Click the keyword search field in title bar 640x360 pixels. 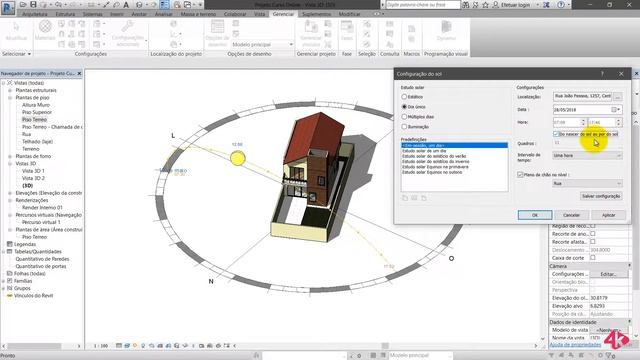[x=423, y=5]
